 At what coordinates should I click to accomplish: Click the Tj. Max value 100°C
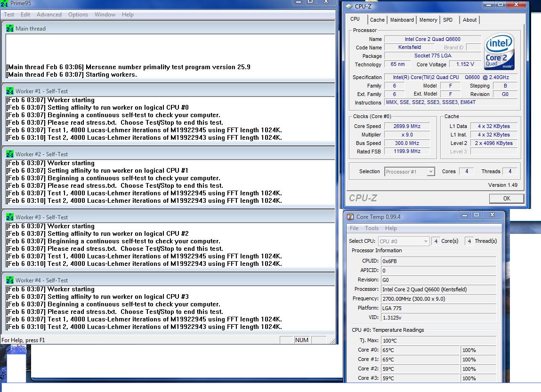(438, 341)
